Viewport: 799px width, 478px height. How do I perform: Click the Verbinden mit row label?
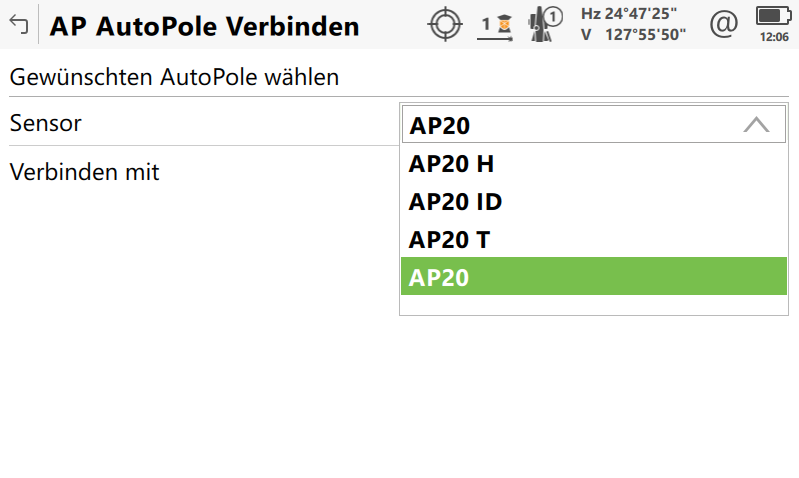tap(85, 172)
